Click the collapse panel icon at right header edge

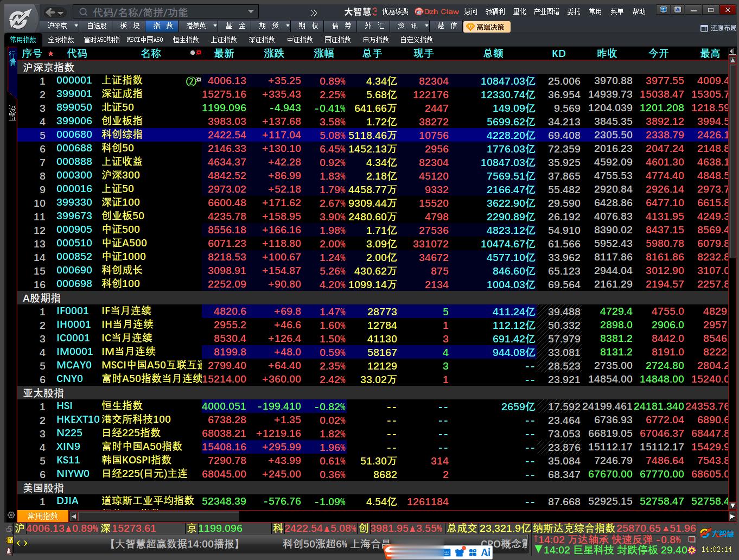[x=732, y=52]
